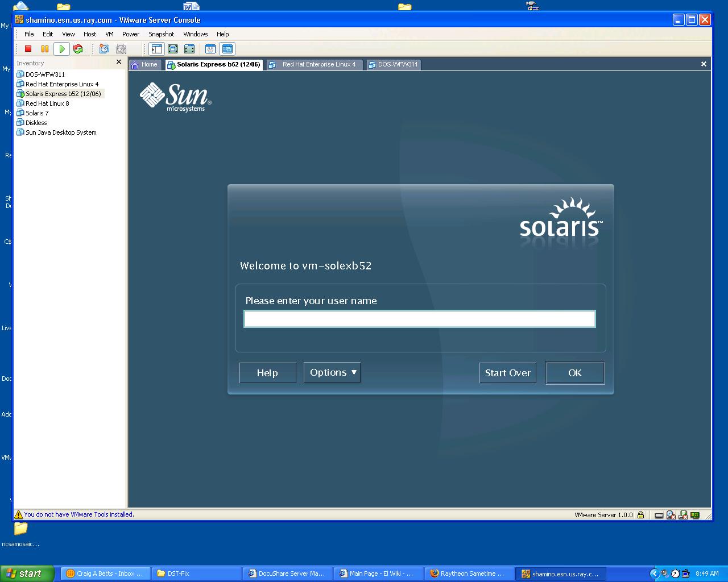The height and width of the screenshot is (582, 728).
Task: Toggle the inventory sidebar view icon
Action: [157, 49]
